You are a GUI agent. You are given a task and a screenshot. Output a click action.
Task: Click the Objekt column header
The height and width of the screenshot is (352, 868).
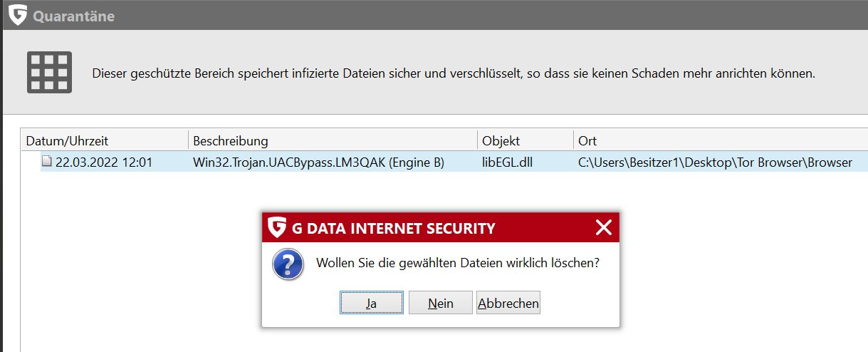click(x=501, y=140)
